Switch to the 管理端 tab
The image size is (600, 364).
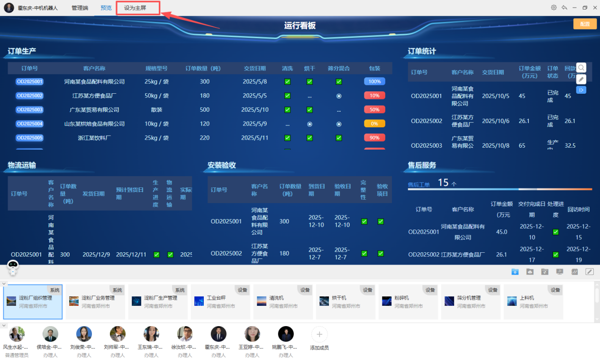coord(80,8)
